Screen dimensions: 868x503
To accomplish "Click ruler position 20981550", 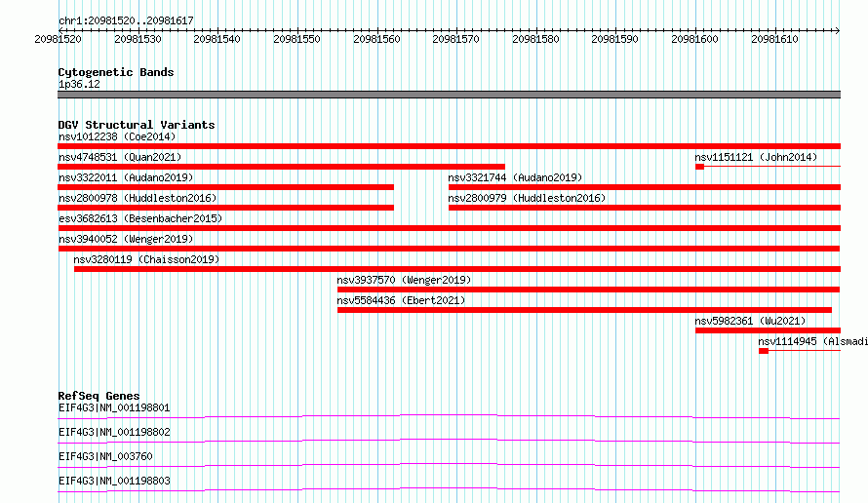I will click(296, 39).
